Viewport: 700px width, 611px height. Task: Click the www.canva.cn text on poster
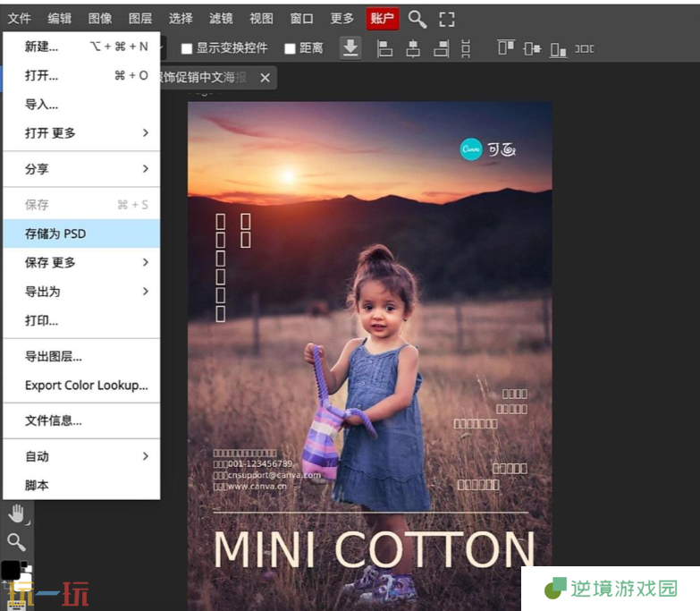coord(257,487)
